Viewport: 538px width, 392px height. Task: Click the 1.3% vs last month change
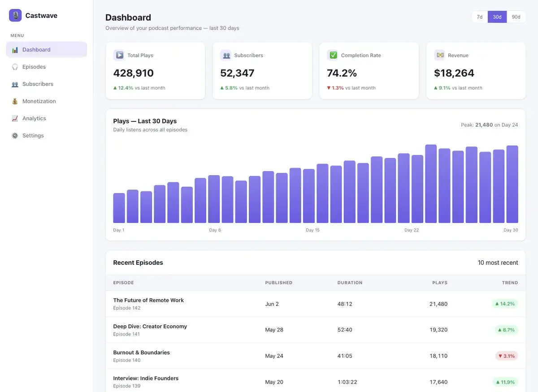coord(351,88)
